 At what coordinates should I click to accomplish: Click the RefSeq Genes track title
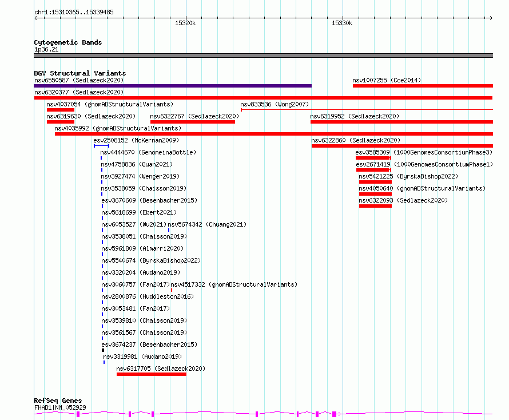click(58, 401)
